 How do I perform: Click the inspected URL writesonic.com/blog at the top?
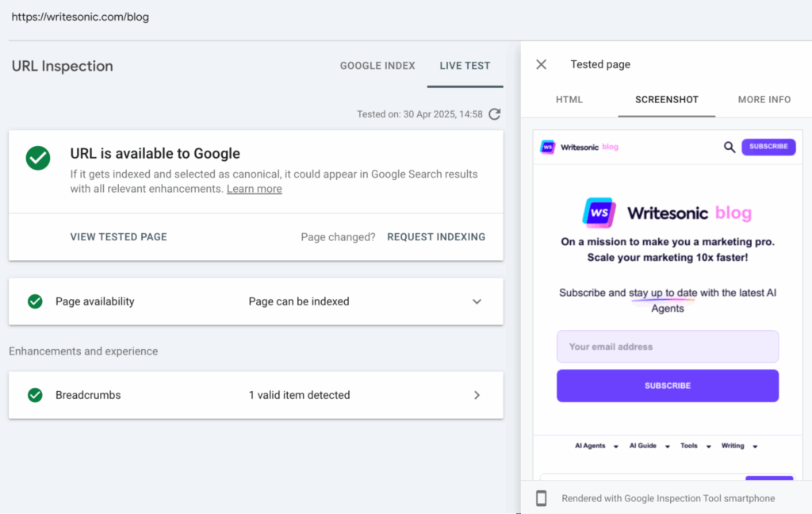point(80,17)
